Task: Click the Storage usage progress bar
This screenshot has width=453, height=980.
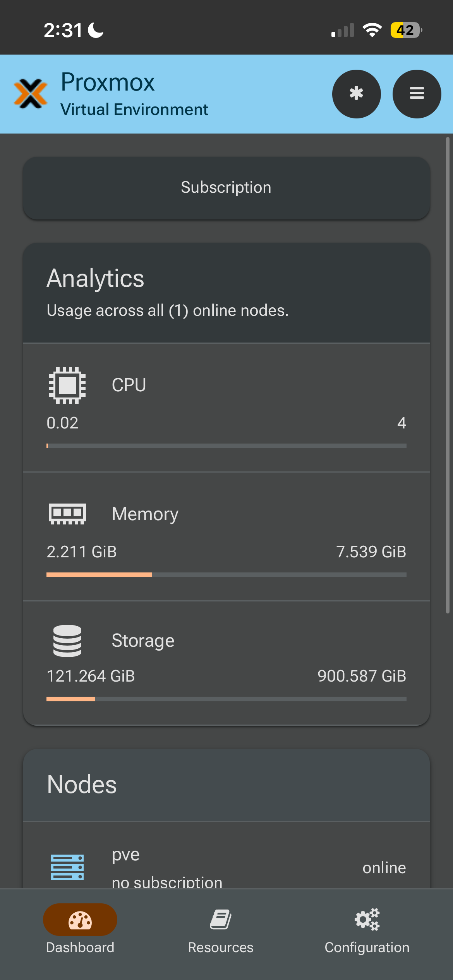Action: (x=226, y=699)
